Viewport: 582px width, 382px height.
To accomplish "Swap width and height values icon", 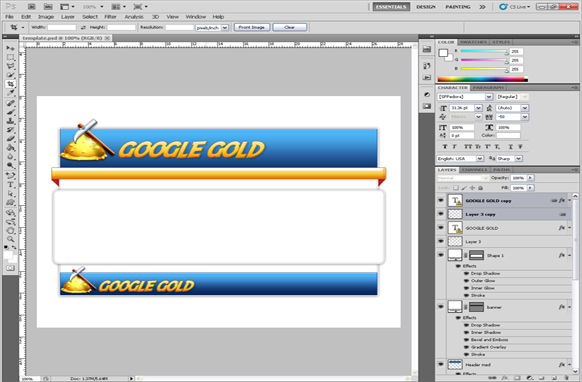I will 83,27.
